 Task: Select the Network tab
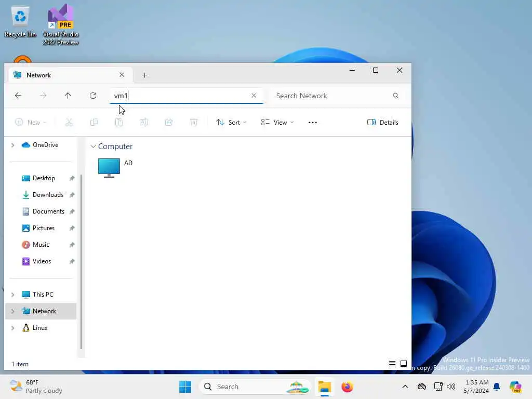tap(70, 75)
